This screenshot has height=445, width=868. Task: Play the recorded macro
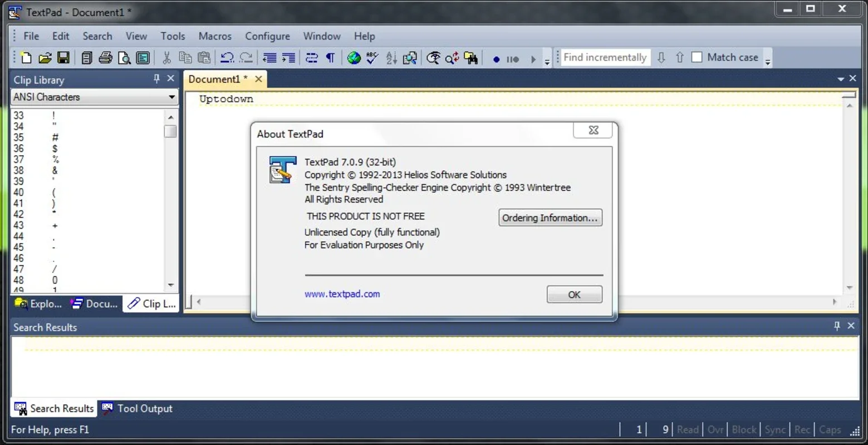coord(533,59)
